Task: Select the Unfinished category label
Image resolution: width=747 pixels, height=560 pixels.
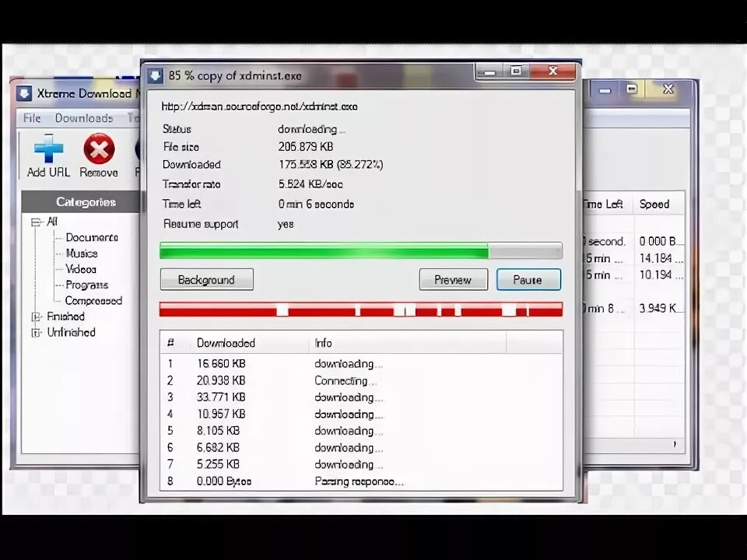Action: pos(71,332)
